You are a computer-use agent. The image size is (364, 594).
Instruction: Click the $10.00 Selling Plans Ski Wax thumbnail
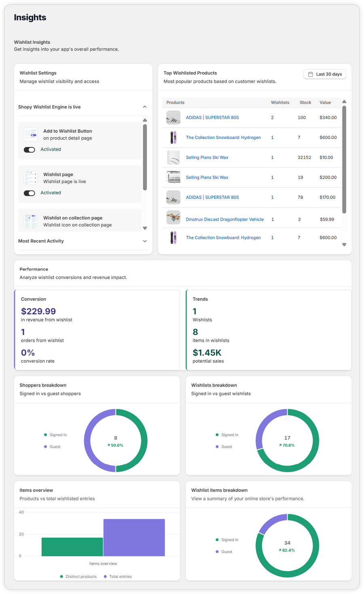tap(174, 157)
